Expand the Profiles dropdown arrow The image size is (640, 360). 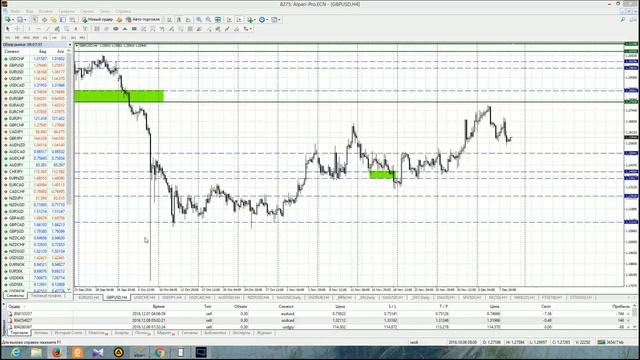25,20
